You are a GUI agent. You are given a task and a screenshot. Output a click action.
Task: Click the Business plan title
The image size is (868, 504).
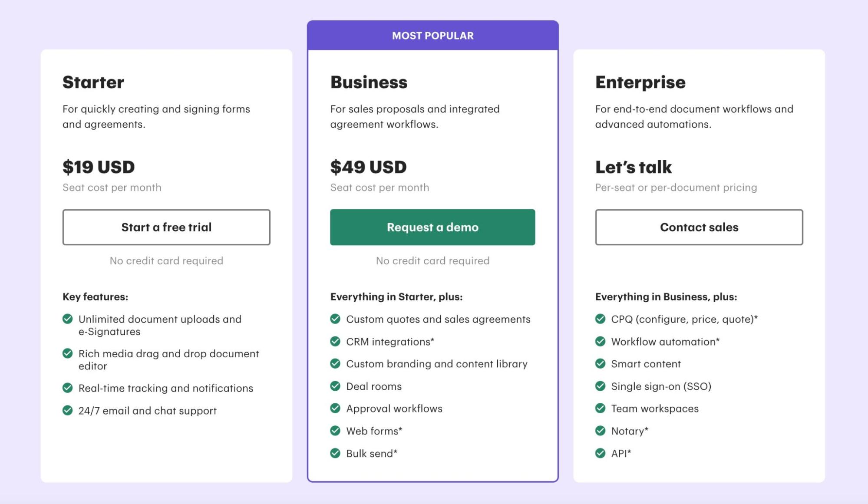(x=369, y=82)
